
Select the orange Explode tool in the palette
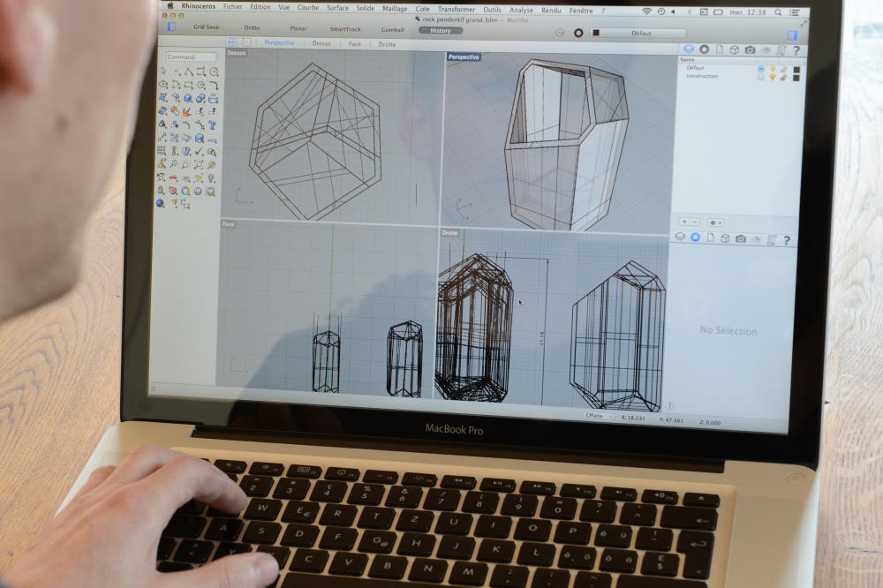[186, 111]
